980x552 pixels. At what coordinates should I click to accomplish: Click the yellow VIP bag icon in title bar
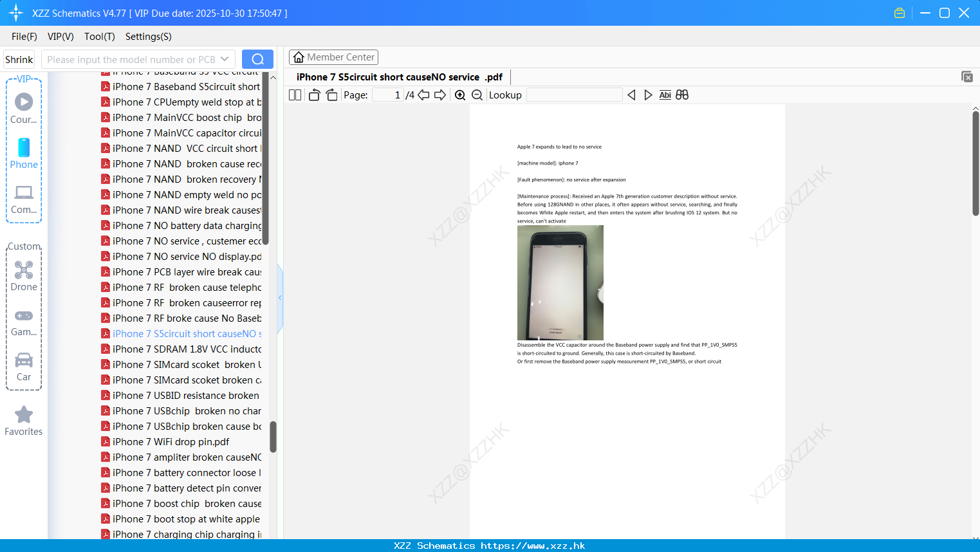900,13
